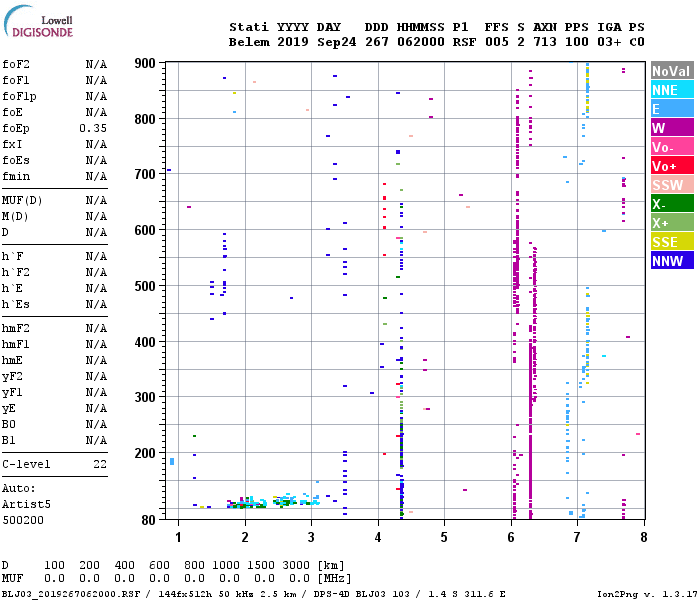
Task: Click the foEp value 0.35
Action: pos(93,128)
